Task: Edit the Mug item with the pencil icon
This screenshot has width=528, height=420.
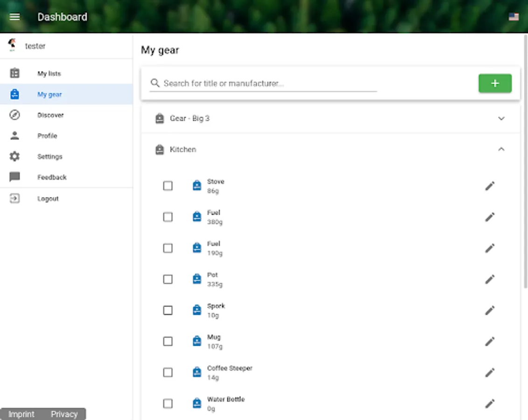Action: point(490,341)
